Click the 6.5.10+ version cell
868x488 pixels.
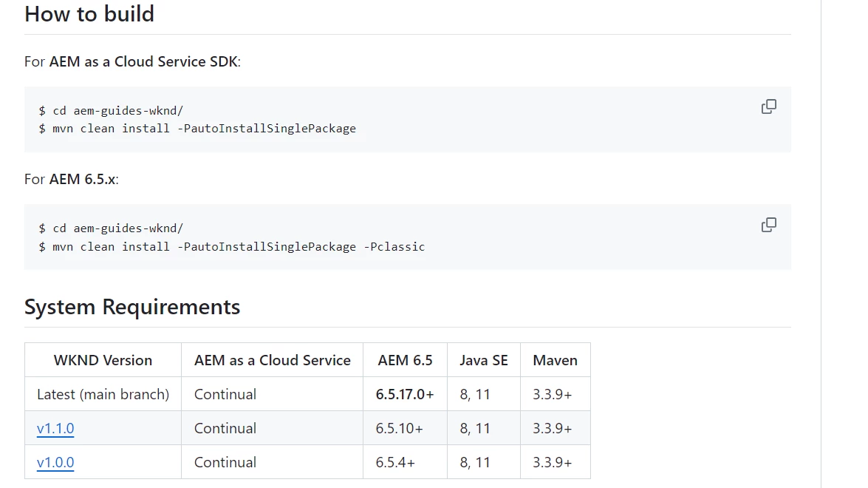click(399, 428)
